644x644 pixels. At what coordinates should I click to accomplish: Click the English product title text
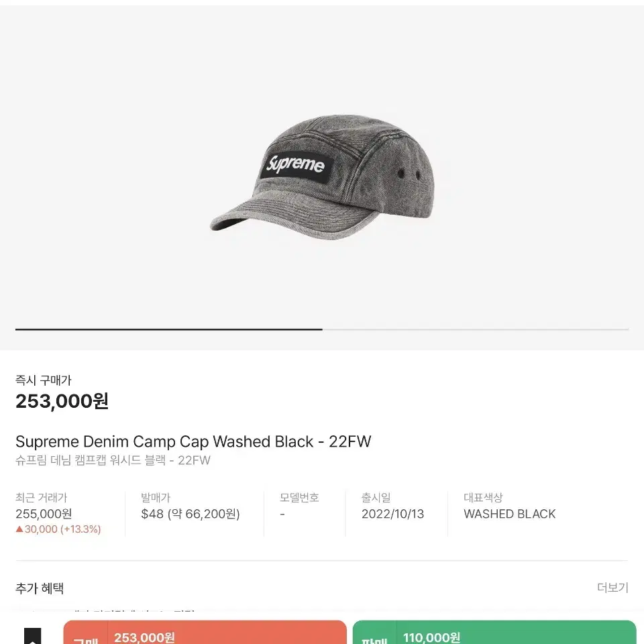pos(193,442)
